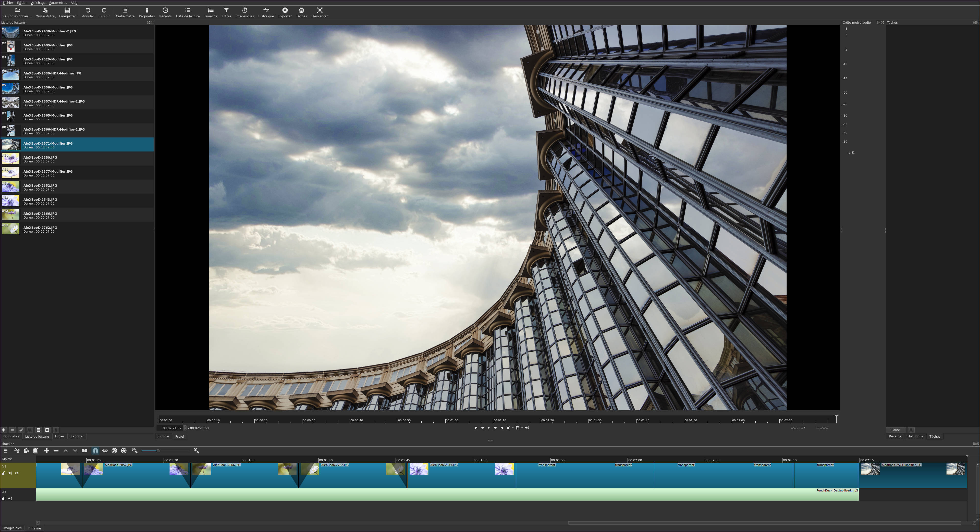Screen dimensions: 980x532
Task: Toggle the magnet snapping button
Action: (95, 451)
